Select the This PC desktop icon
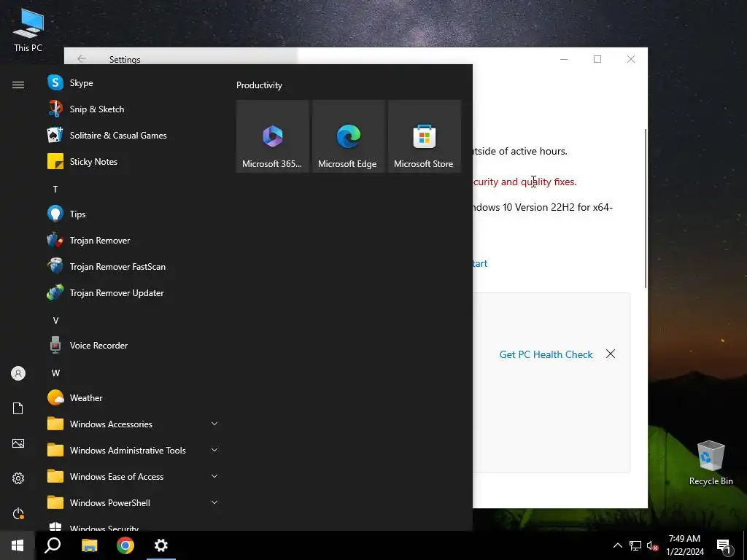This screenshot has height=560, width=747. (x=28, y=29)
